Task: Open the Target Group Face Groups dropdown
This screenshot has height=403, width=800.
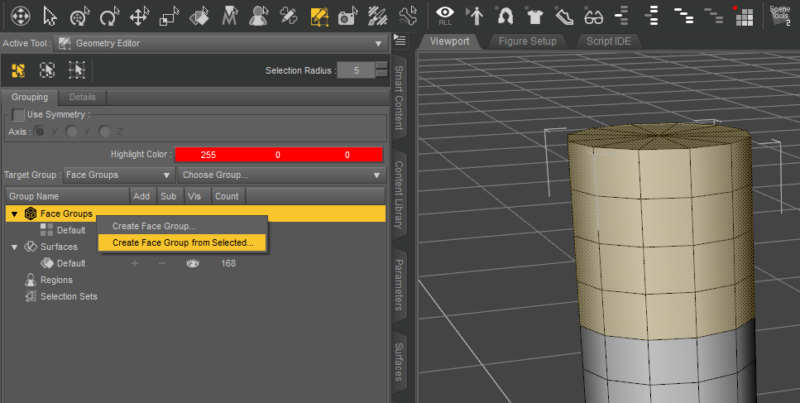Action: tap(118, 175)
